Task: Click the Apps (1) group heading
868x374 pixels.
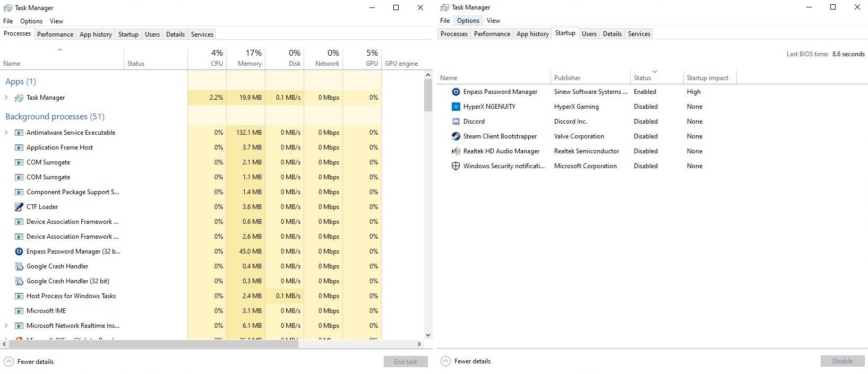Action: click(x=21, y=82)
